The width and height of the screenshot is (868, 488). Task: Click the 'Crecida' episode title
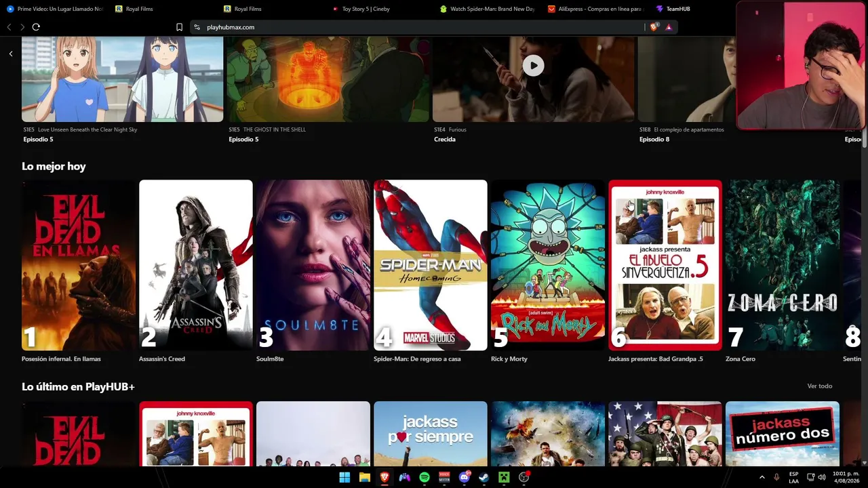[x=445, y=140]
